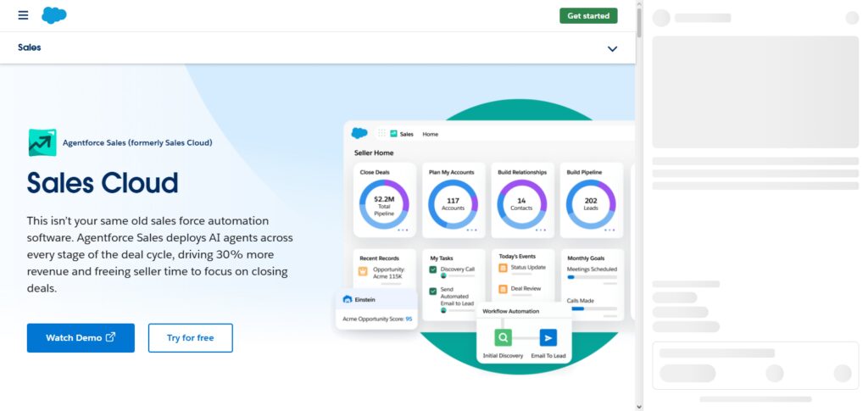Click the external link icon on Watch Demo

tap(111, 337)
